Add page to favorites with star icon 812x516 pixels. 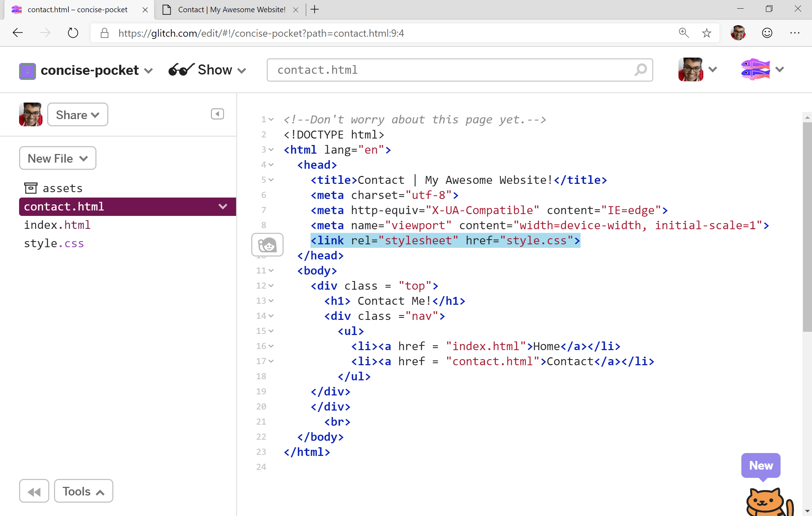707,33
